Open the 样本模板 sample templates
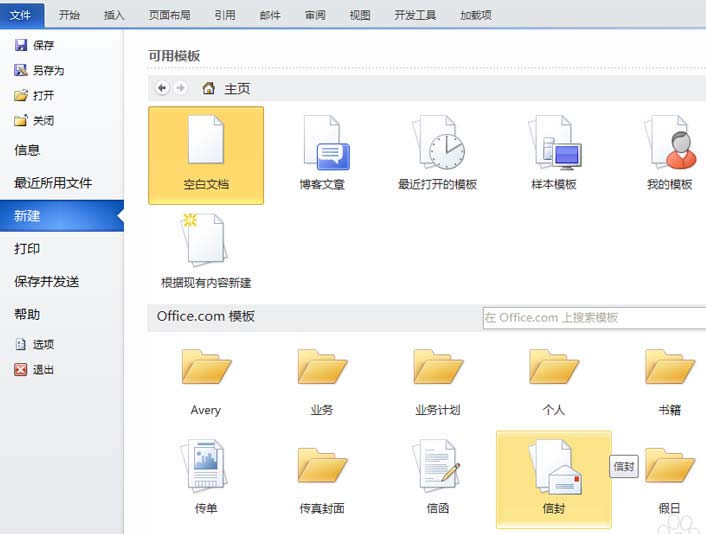706x534 pixels. pos(554,154)
